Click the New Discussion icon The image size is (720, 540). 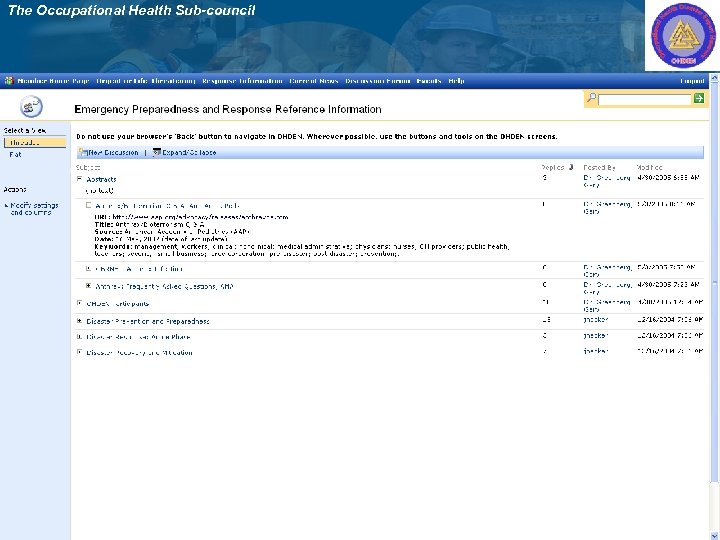pyautogui.click(x=83, y=152)
